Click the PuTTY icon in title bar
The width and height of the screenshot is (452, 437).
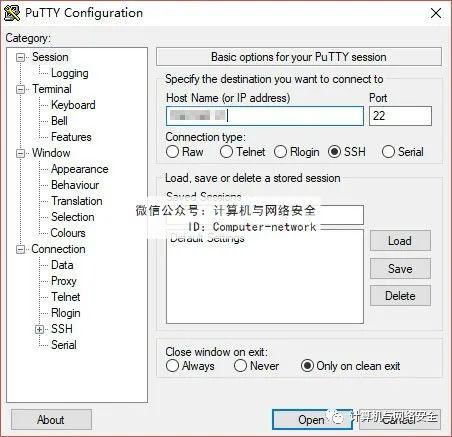(x=12, y=13)
